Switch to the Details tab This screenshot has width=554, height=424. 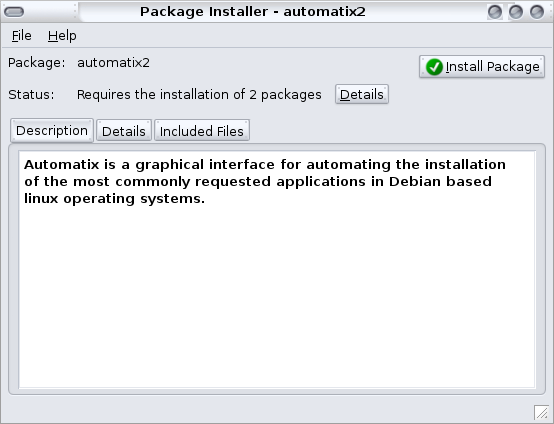(x=124, y=131)
